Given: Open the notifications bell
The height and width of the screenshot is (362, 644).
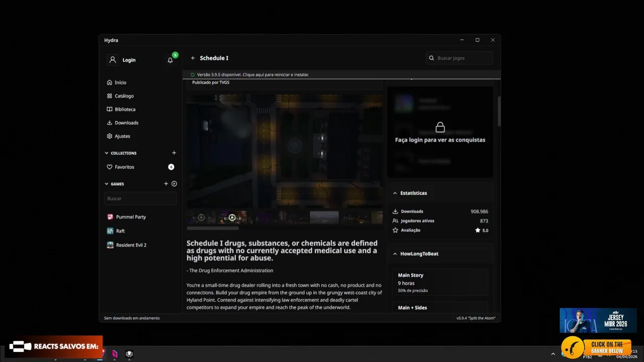Looking at the screenshot, I should click(x=170, y=60).
